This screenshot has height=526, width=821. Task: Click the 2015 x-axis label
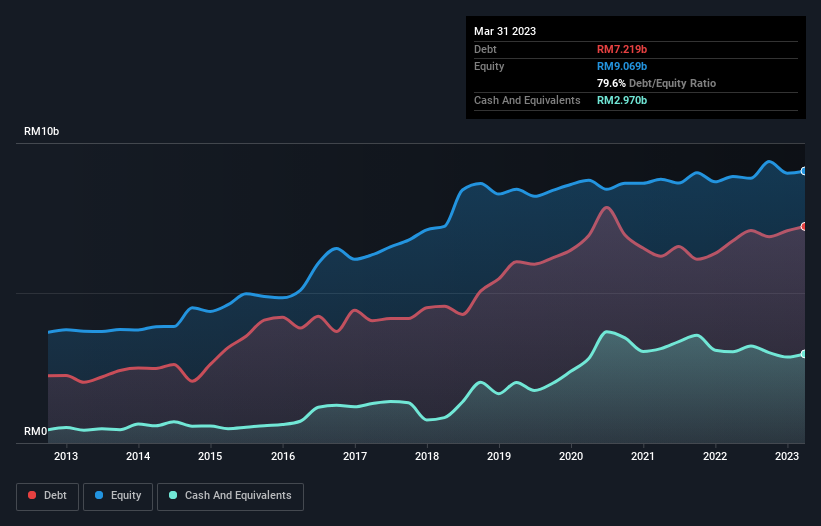(x=210, y=456)
